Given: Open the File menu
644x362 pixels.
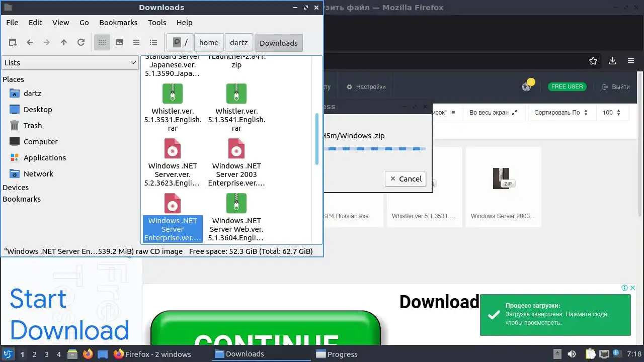Looking at the screenshot, I should [12, 23].
